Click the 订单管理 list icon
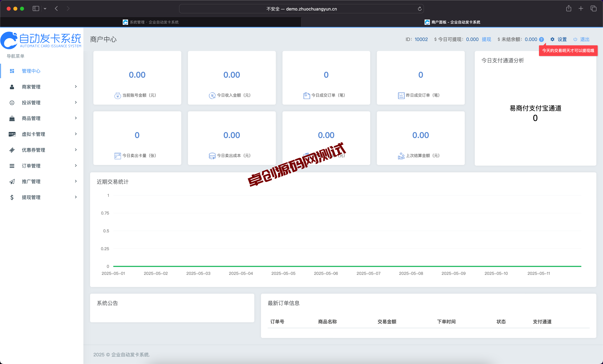This screenshot has width=603, height=364. pyautogui.click(x=12, y=166)
